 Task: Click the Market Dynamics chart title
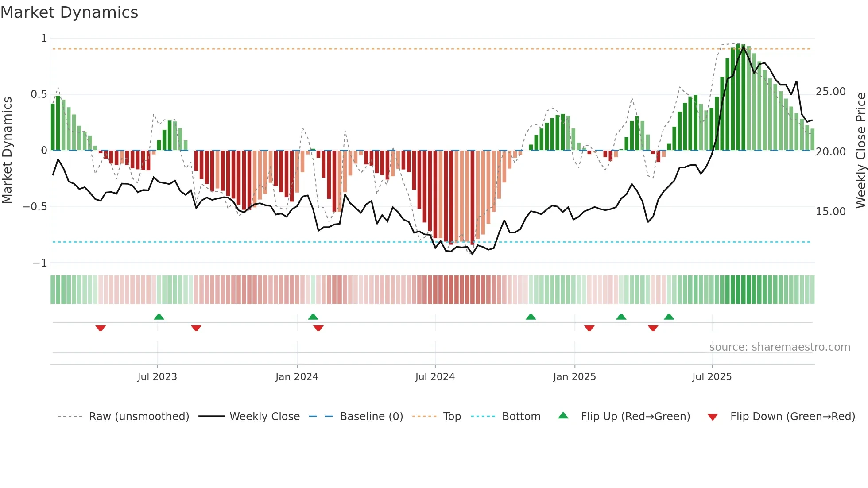70,12
